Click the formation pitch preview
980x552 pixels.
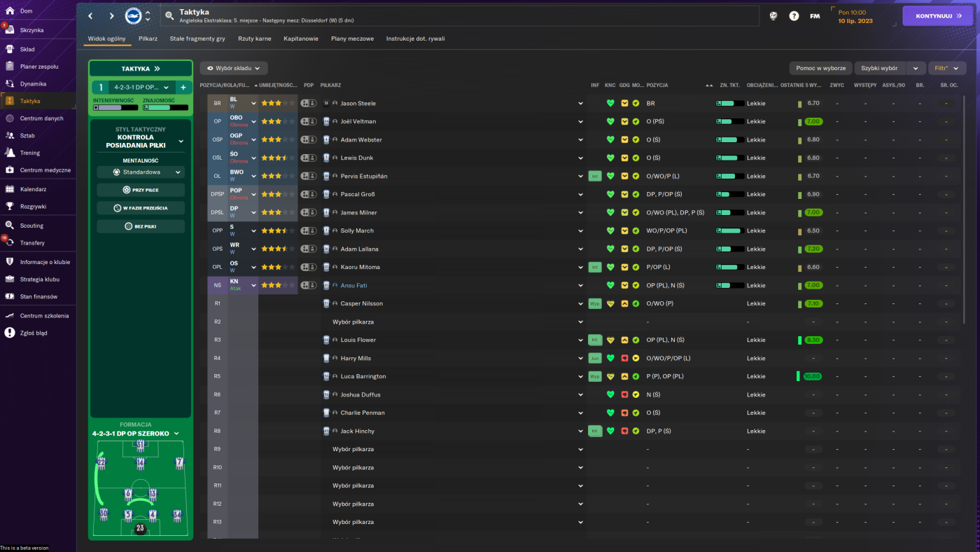click(140, 488)
